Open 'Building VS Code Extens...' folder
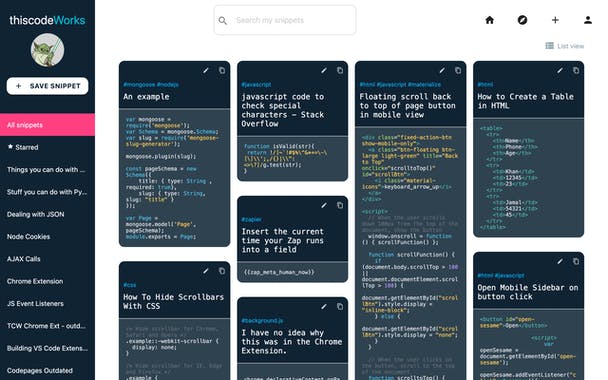The image size is (608, 380). (x=47, y=348)
